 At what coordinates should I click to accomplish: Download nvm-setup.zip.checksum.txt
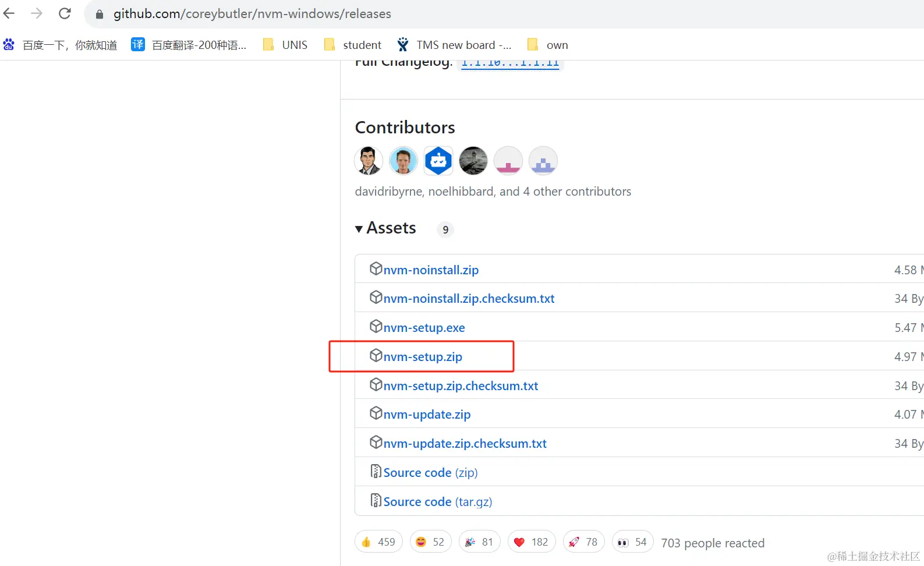coord(461,386)
